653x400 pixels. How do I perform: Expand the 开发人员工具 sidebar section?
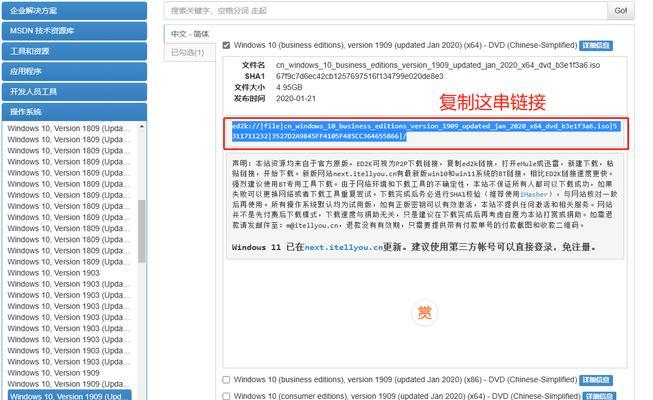tap(74, 92)
